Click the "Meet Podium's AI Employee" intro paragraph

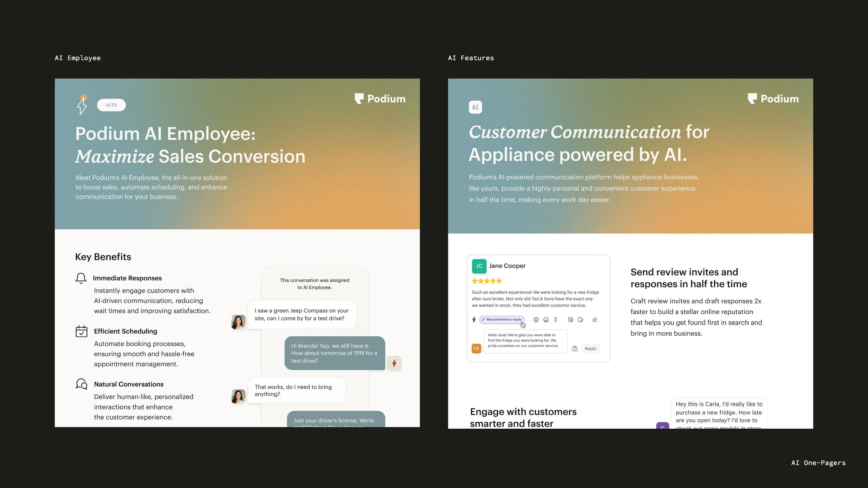(x=151, y=187)
